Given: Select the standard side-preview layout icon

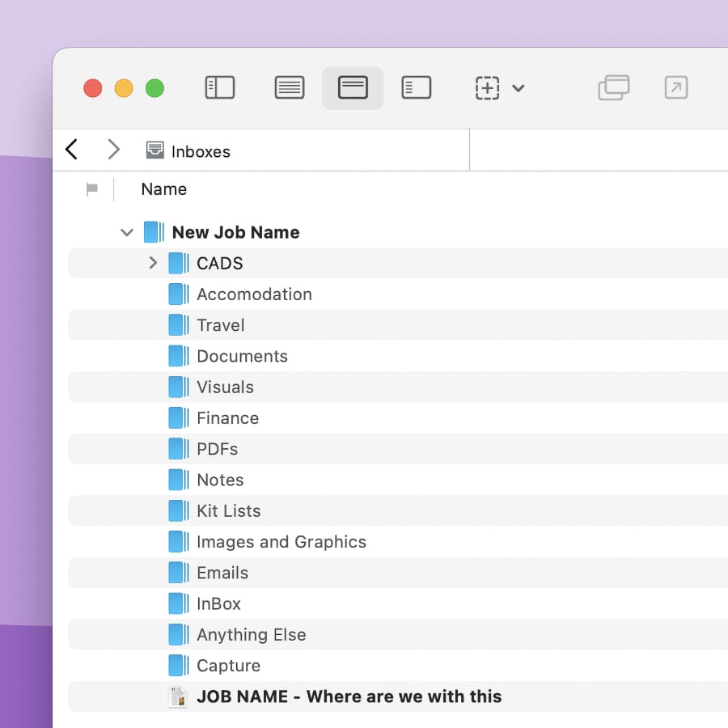Looking at the screenshot, I should click(416, 87).
